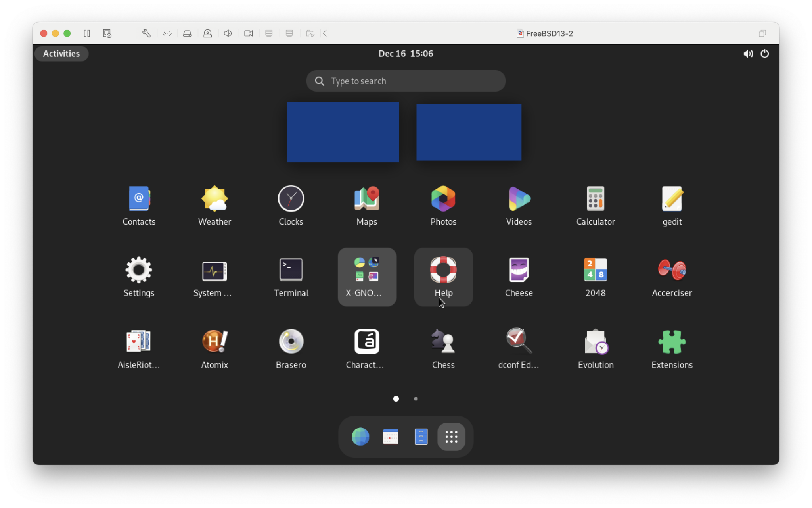Open the Evolution mail client
Screen dimensions: 812x508
pos(595,341)
